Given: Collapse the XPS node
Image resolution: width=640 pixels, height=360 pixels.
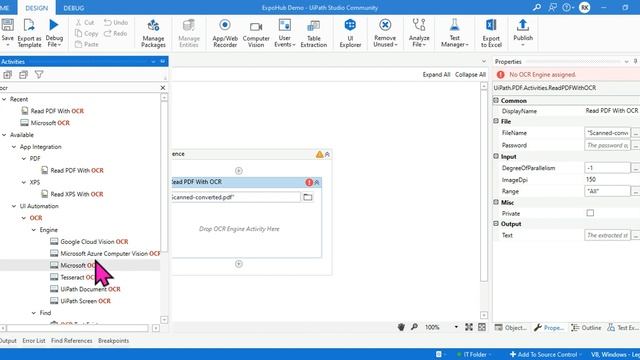Looking at the screenshot, I should (x=24, y=182).
